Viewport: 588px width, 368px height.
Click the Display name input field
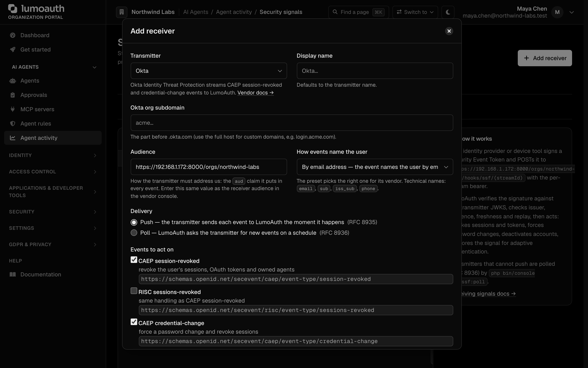[375, 71]
